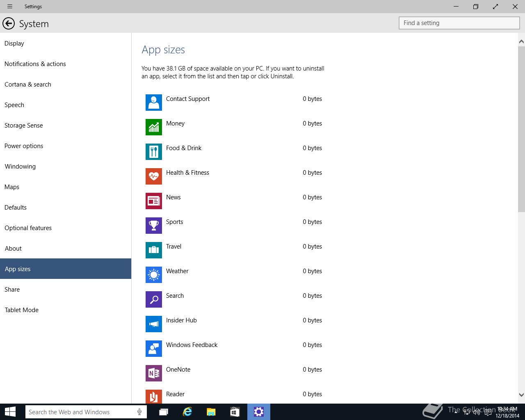Click the 0 bytes size for Search
Image resolution: width=525 pixels, height=420 pixels.
click(x=312, y=296)
